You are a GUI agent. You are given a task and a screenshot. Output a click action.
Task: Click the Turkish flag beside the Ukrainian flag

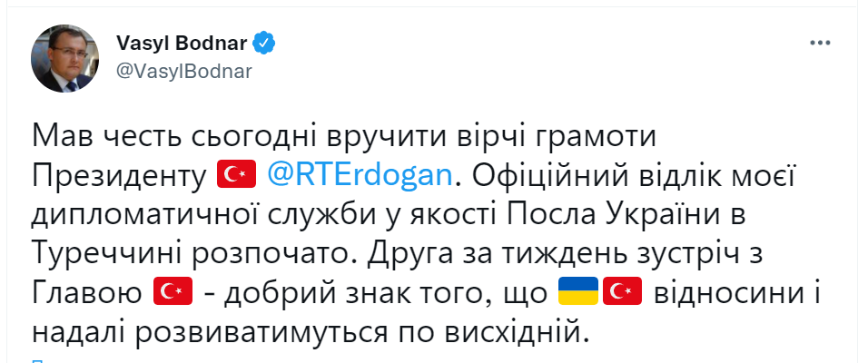tap(622, 293)
